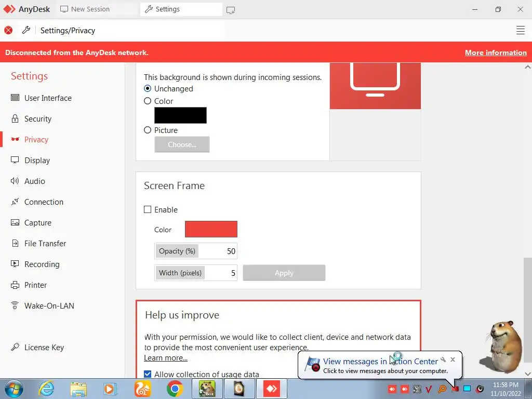This screenshot has width=532, height=399.
Task: Click the Printer sidebar icon
Action: 15,285
